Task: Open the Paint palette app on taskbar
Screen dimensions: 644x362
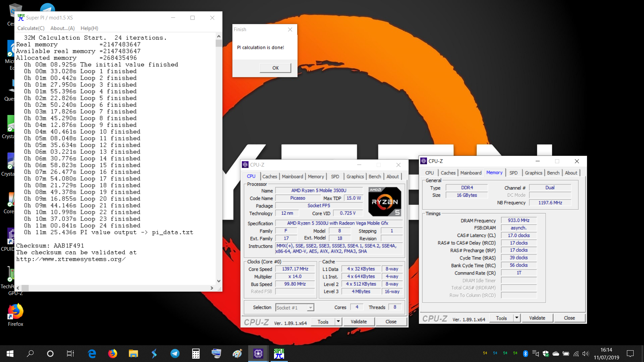Action: [237, 354]
